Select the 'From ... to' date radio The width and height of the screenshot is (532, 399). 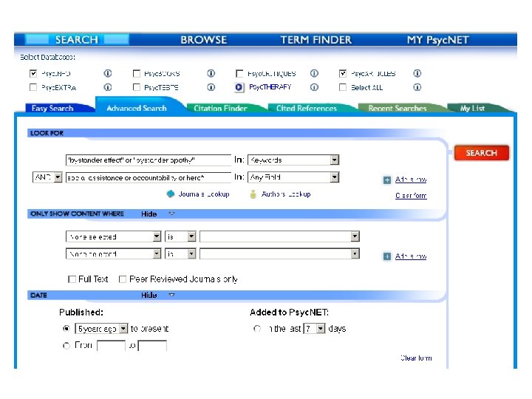[66, 345]
